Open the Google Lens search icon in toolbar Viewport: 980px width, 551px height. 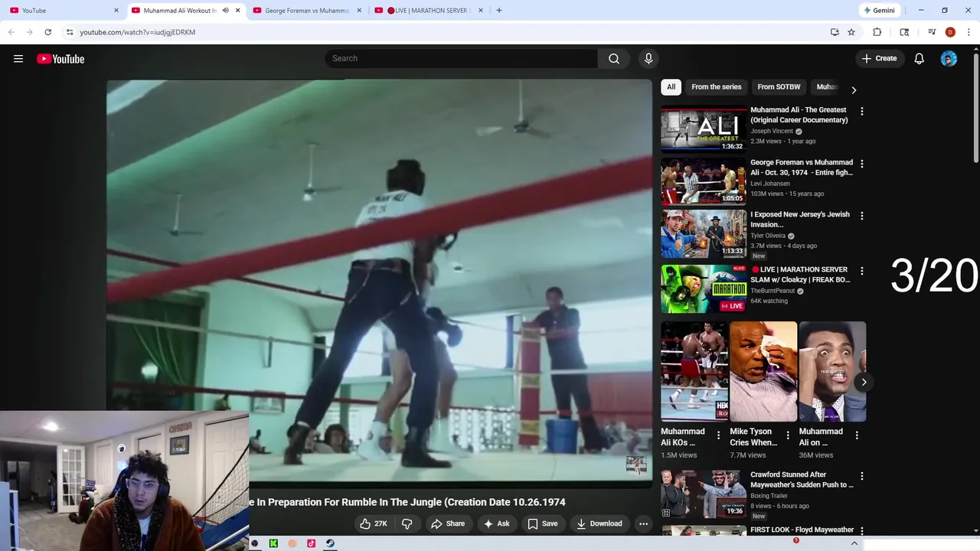pos(904,32)
